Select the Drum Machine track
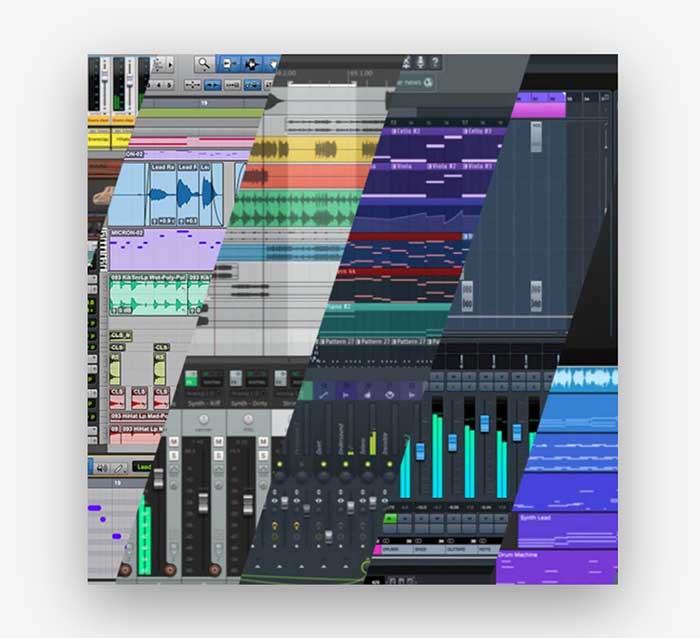This screenshot has width=700, height=638. (556, 567)
